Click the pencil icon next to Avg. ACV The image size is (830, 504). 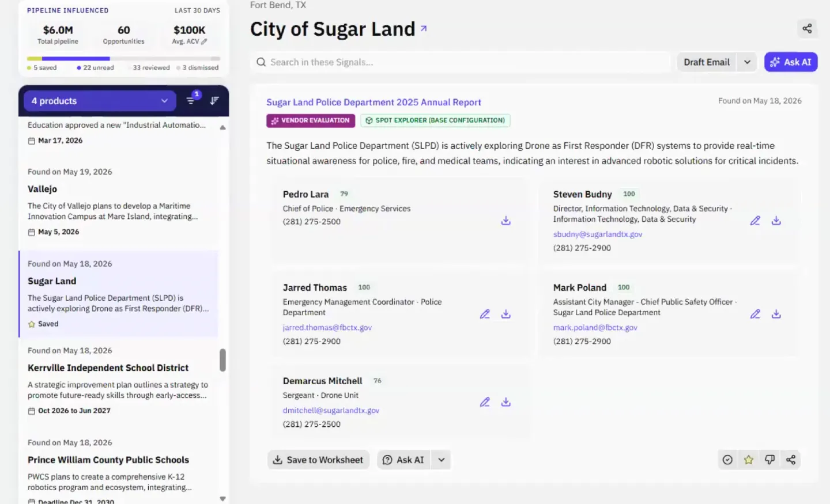tap(204, 41)
